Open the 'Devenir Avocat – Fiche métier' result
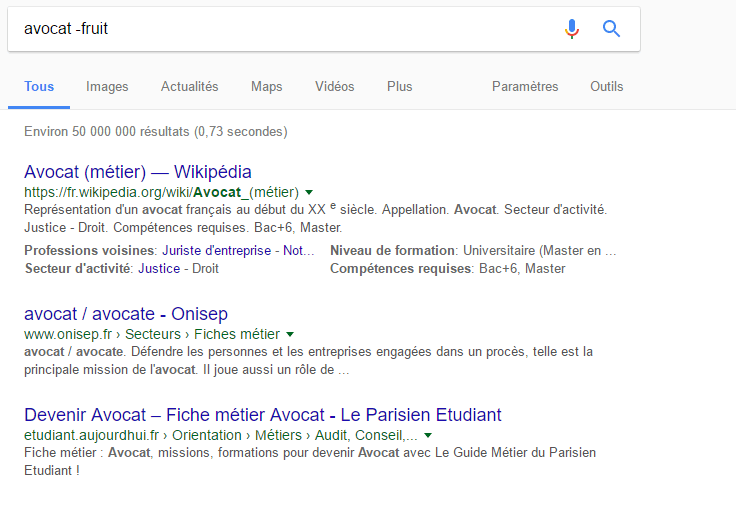Image resolution: width=736 pixels, height=516 pixels. click(x=263, y=415)
